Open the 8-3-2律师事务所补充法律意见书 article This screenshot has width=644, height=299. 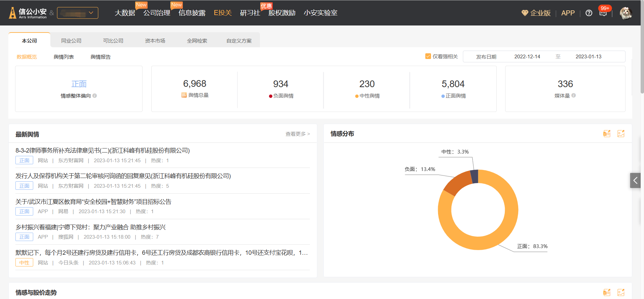(x=103, y=151)
